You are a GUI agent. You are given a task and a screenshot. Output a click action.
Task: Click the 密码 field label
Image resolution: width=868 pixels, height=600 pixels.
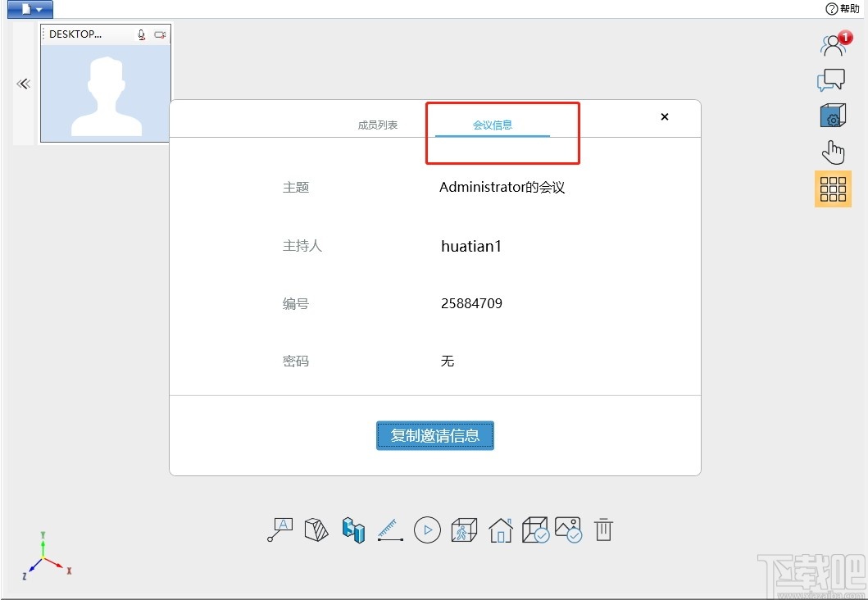pos(296,361)
